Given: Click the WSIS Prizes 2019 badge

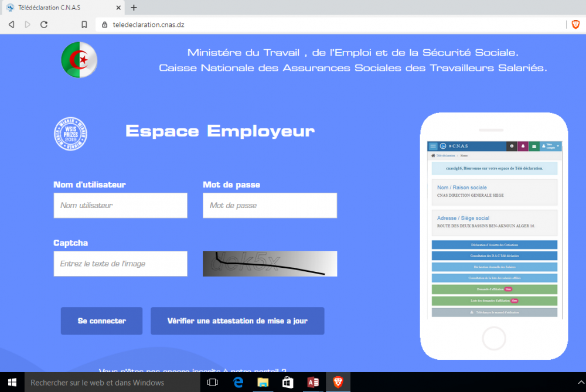Looking at the screenshot, I should pos(71,134).
